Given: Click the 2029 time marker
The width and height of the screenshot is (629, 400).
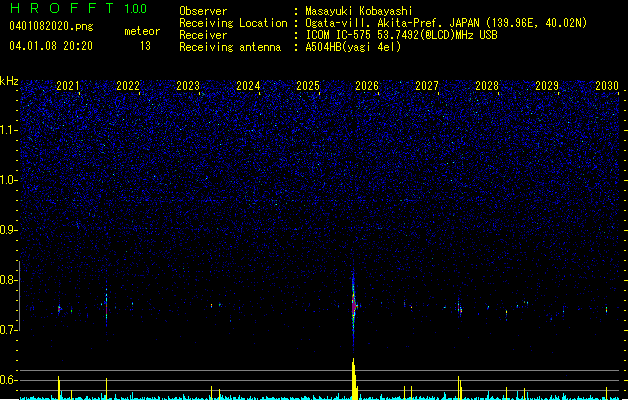Looking at the screenshot, I should [547, 86].
